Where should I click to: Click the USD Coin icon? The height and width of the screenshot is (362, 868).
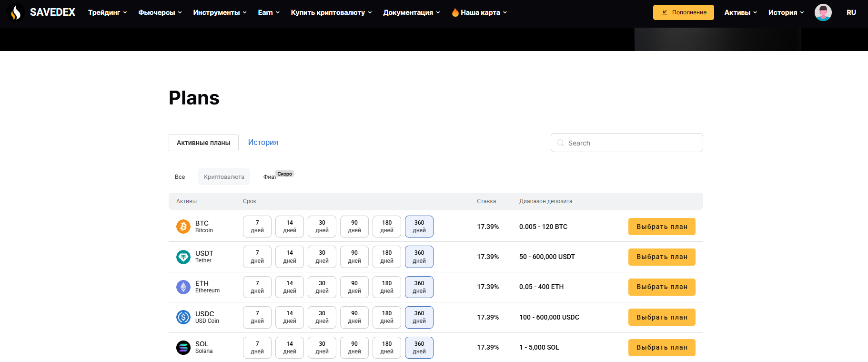183,317
